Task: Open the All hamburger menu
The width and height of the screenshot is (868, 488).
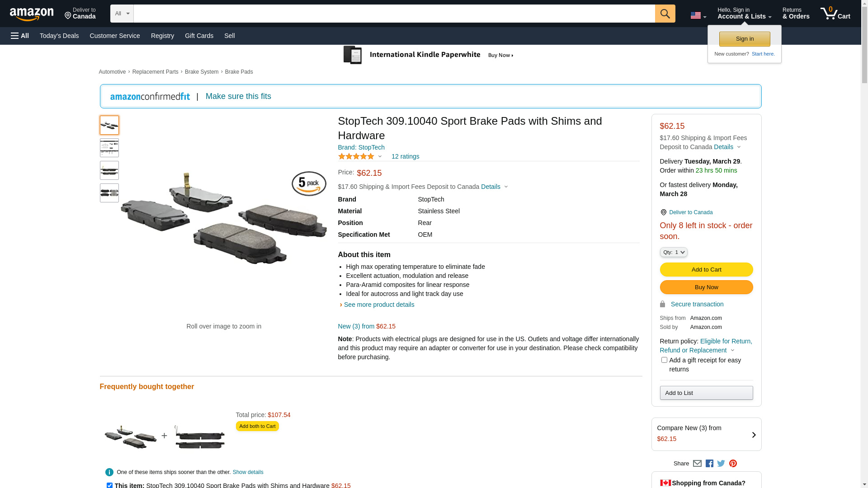Action: (20, 36)
